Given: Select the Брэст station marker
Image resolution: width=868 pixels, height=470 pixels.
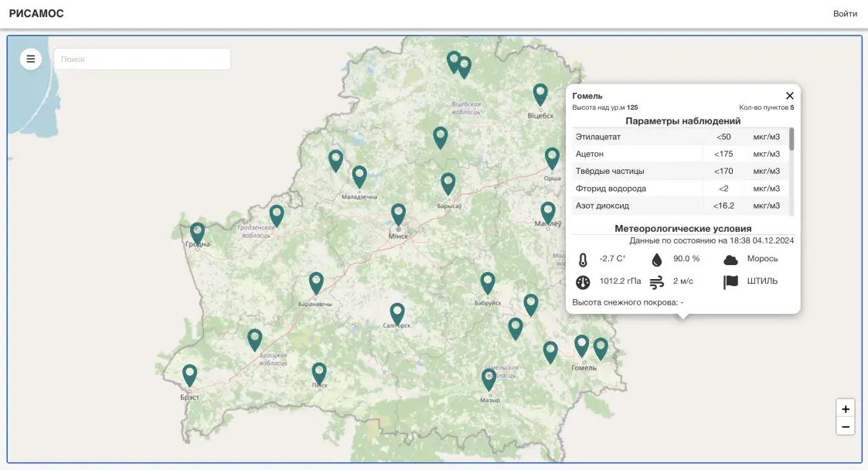Looking at the screenshot, I should click(x=189, y=374).
